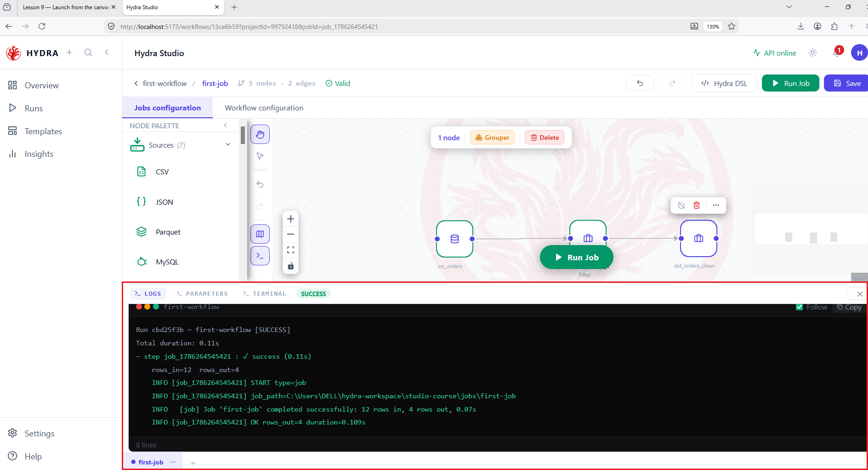Select the pointer selection tool on canvas

[260, 156]
